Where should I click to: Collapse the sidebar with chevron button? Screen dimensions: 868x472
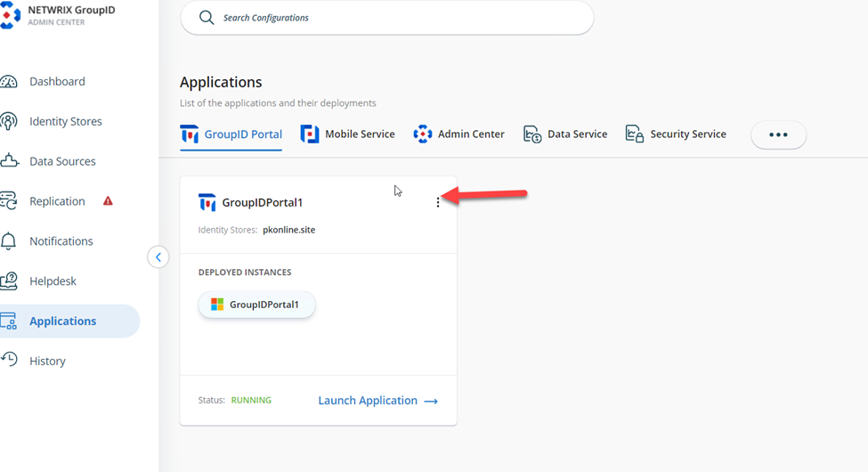158,257
